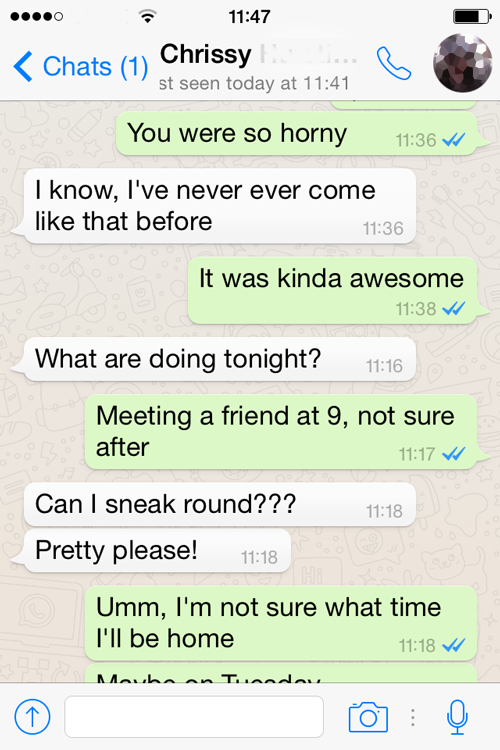This screenshot has height=750, width=500.
Task: Focus the message text input field
Action: click(194, 717)
